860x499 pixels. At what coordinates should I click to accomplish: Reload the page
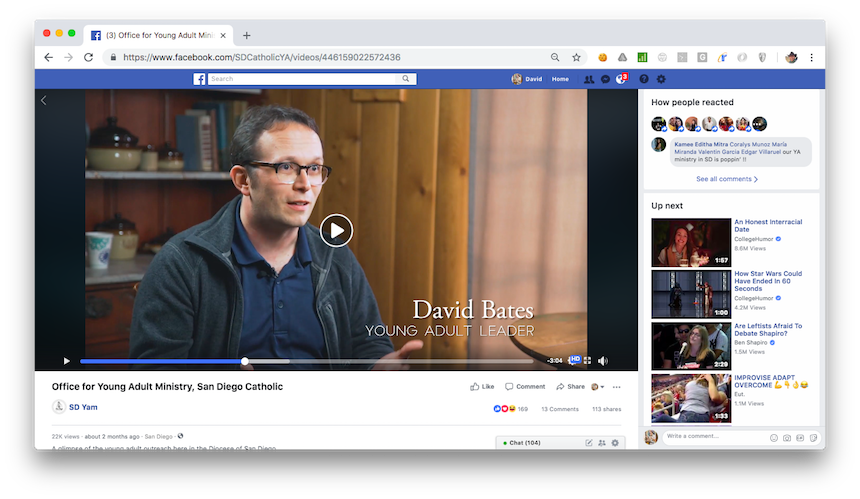pyautogui.click(x=88, y=57)
